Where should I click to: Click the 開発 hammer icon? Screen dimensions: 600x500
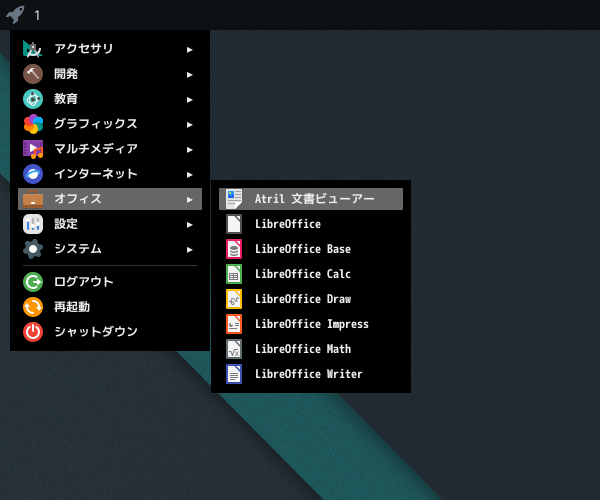pyautogui.click(x=33, y=74)
